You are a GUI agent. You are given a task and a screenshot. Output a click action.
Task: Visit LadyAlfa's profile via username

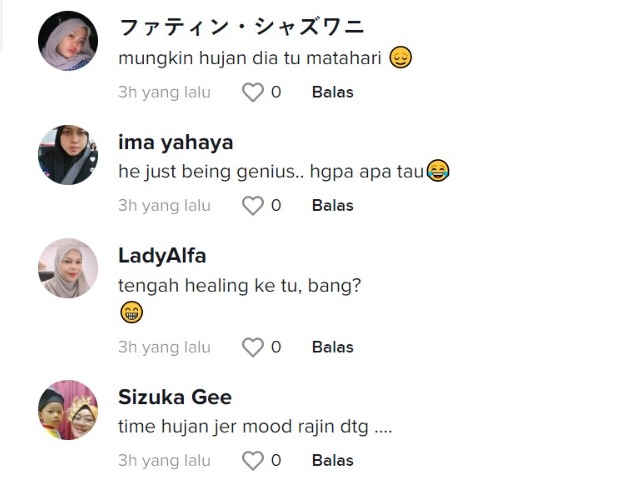point(162,256)
